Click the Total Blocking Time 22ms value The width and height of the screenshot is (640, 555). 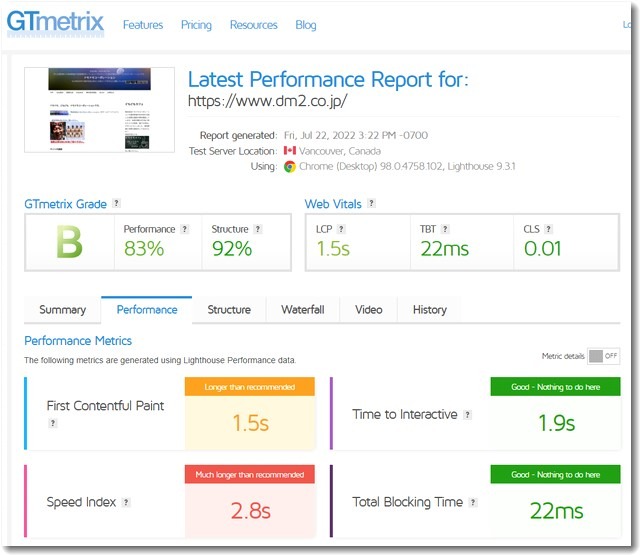click(x=556, y=511)
